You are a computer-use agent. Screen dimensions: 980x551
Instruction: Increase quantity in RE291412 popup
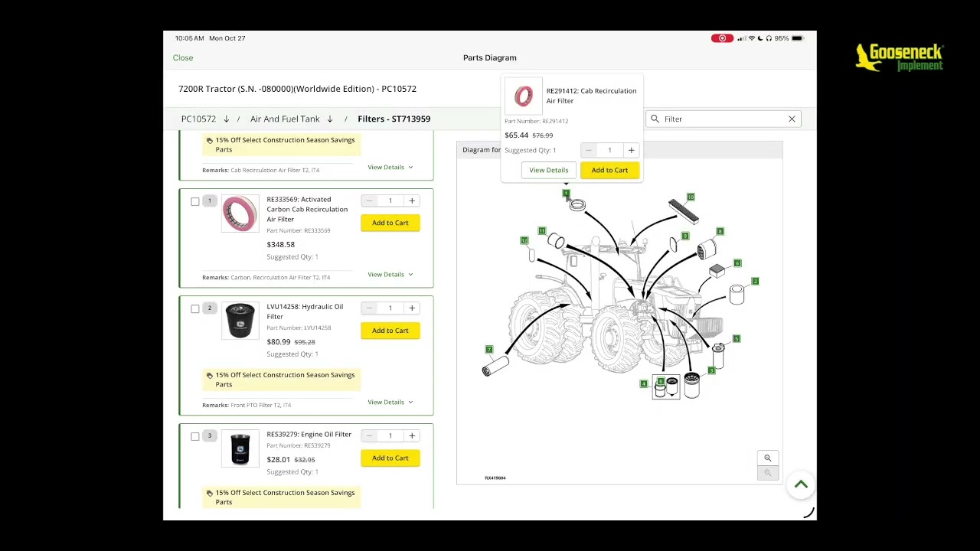[x=632, y=151]
